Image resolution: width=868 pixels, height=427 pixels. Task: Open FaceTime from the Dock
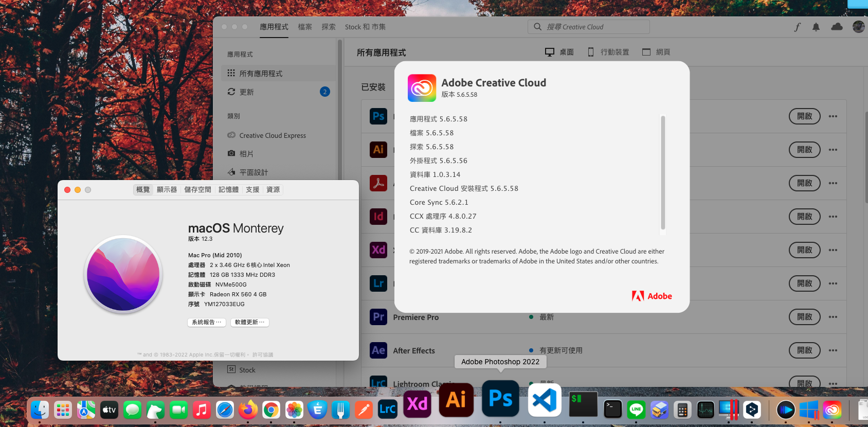(x=178, y=410)
